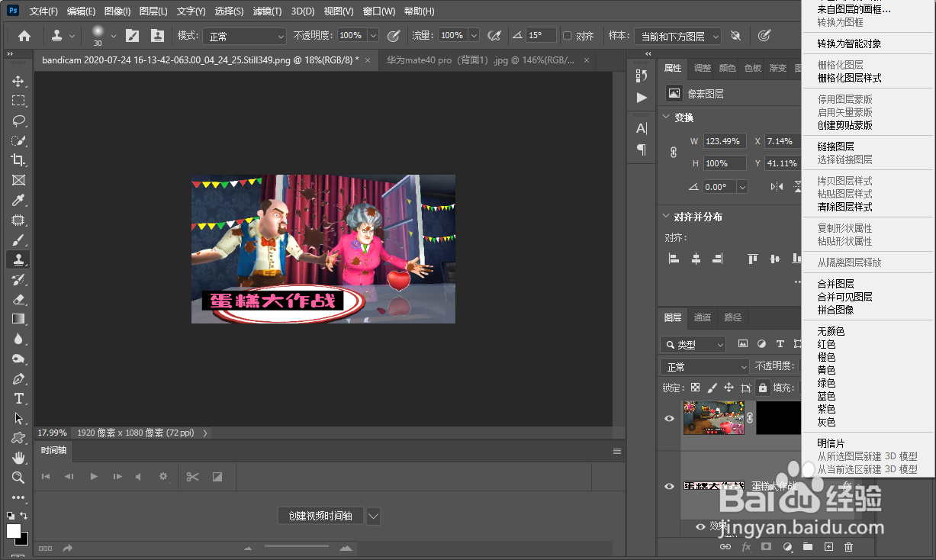Select the Eraser tool
The image size is (936, 560).
[18, 299]
